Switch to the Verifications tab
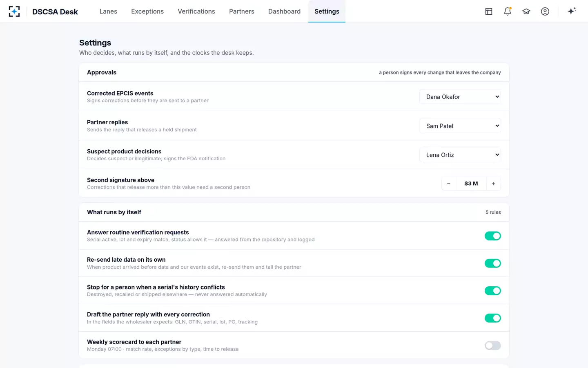 196,11
